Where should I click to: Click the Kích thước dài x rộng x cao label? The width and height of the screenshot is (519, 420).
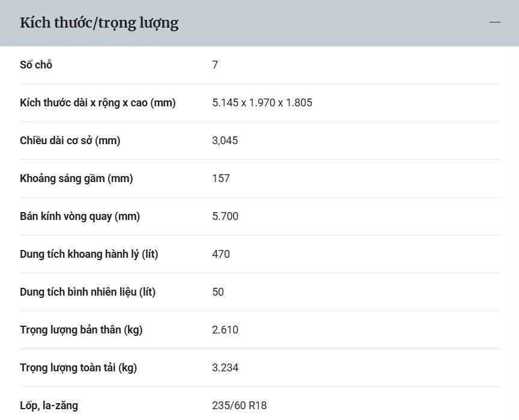pos(98,103)
